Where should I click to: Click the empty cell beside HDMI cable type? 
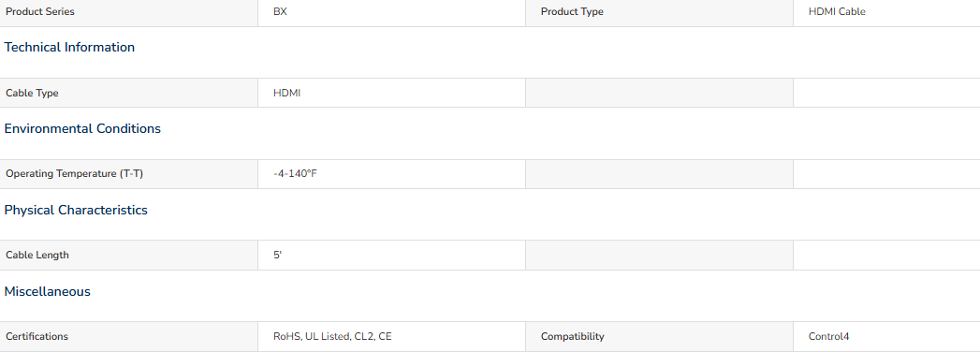[x=659, y=94]
